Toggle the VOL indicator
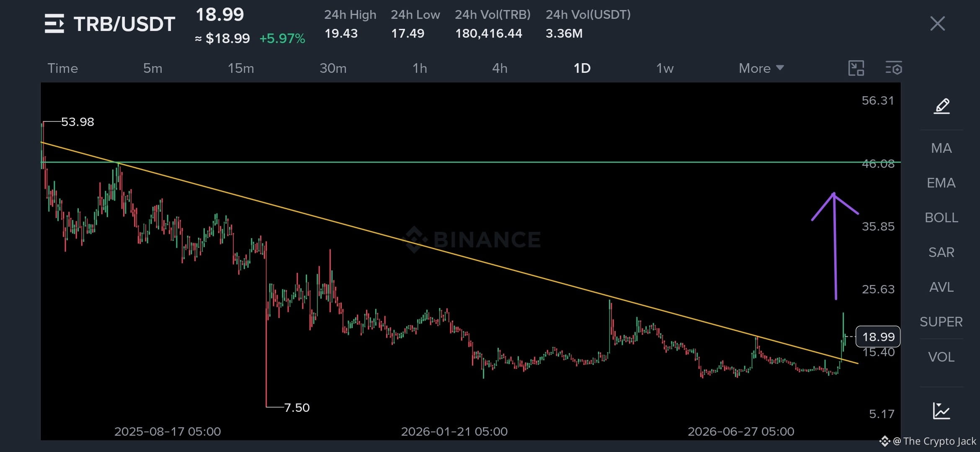Viewport: 980px width, 452px height. pyautogui.click(x=941, y=357)
